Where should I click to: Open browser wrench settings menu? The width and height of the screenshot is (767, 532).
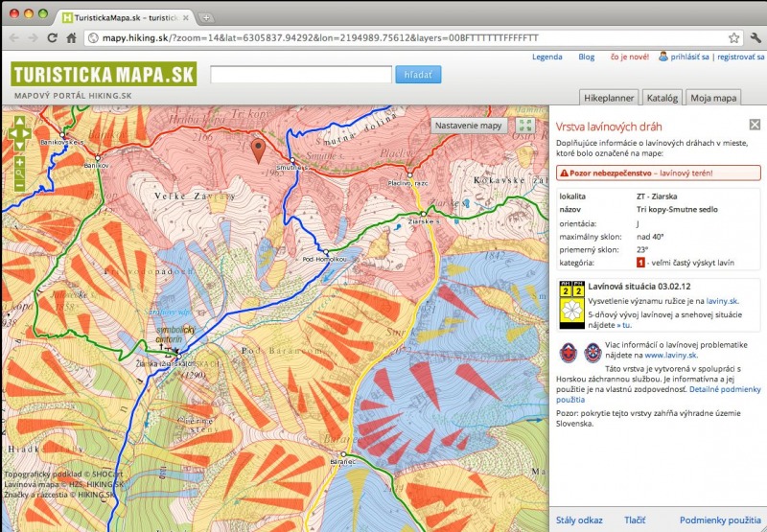point(755,38)
